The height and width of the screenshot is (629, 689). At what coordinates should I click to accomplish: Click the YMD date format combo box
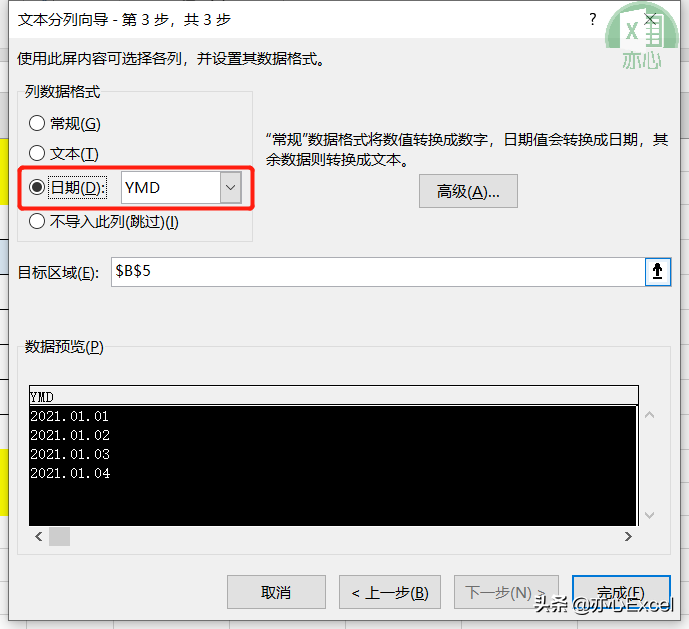(181, 188)
